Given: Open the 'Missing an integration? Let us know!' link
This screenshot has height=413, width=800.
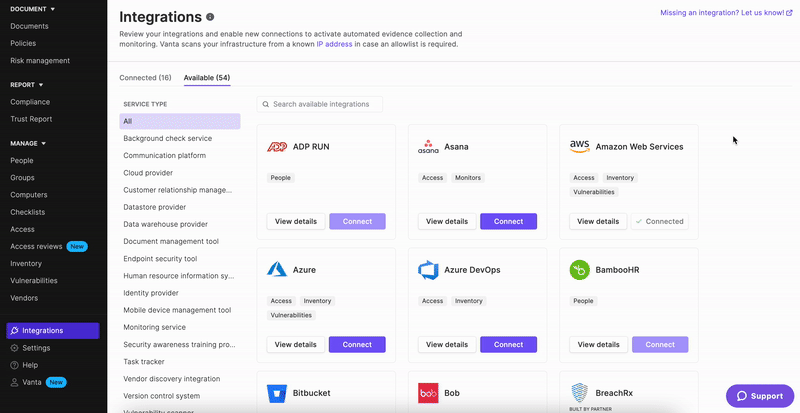Looking at the screenshot, I should coord(726,13).
